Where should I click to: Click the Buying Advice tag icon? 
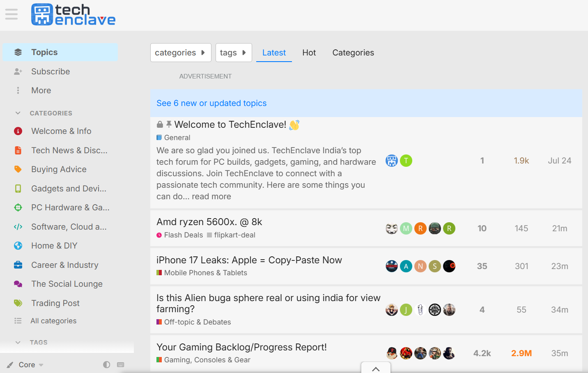18,169
